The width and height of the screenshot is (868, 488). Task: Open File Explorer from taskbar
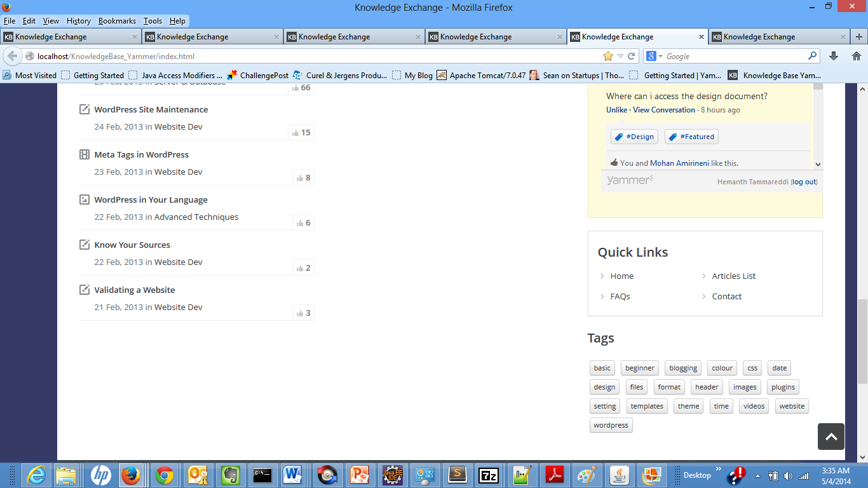pyautogui.click(x=66, y=475)
